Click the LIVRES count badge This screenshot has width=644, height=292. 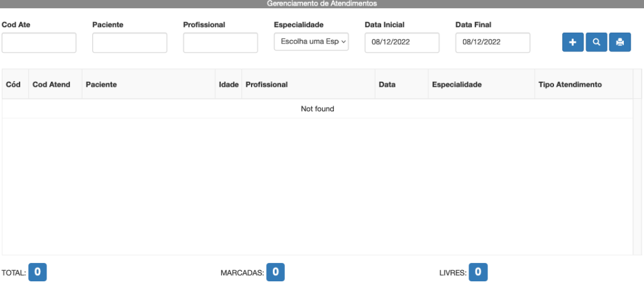(478, 272)
